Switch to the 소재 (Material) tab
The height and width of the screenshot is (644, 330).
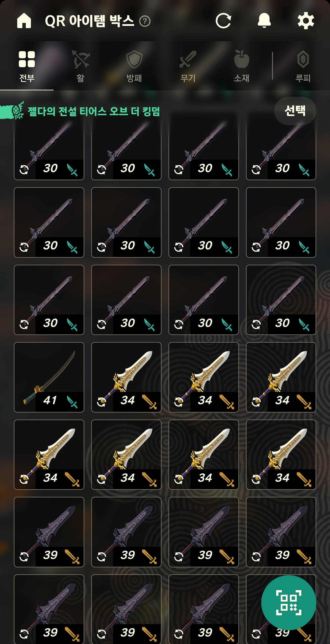point(241,66)
